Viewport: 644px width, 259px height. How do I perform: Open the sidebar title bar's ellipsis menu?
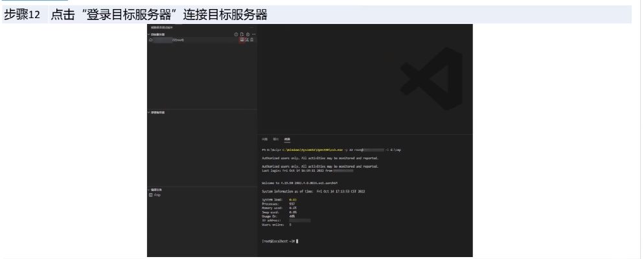click(252, 27)
